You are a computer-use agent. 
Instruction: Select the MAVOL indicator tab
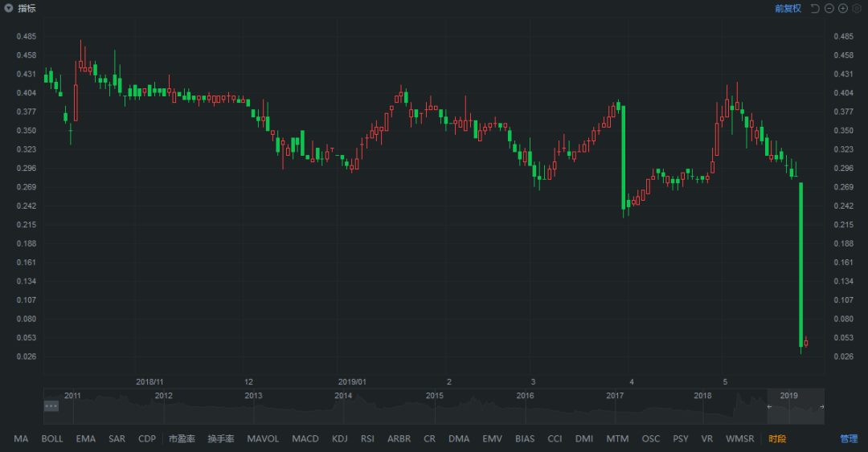[x=263, y=438]
